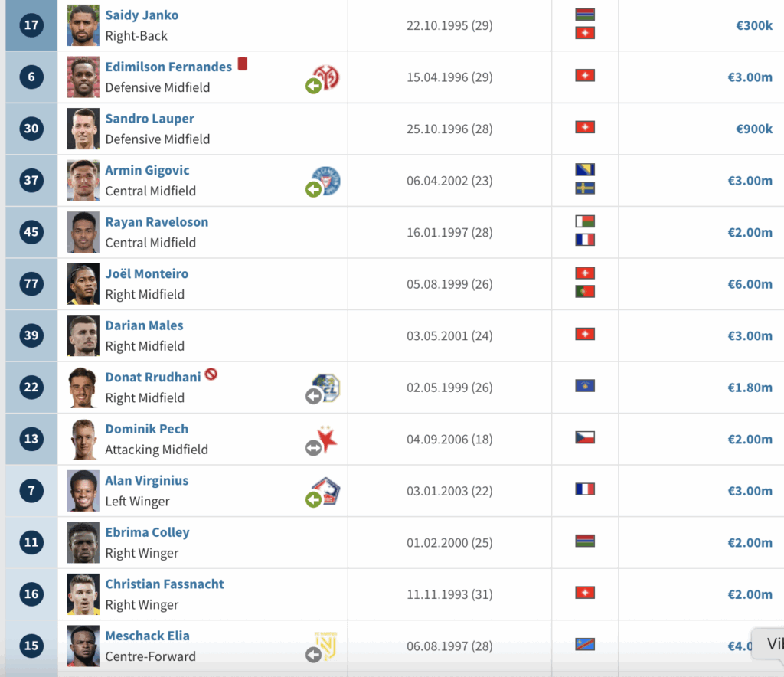784x677 pixels.
Task: Open Saidy Janko's profile link
Action: (142, 15)
